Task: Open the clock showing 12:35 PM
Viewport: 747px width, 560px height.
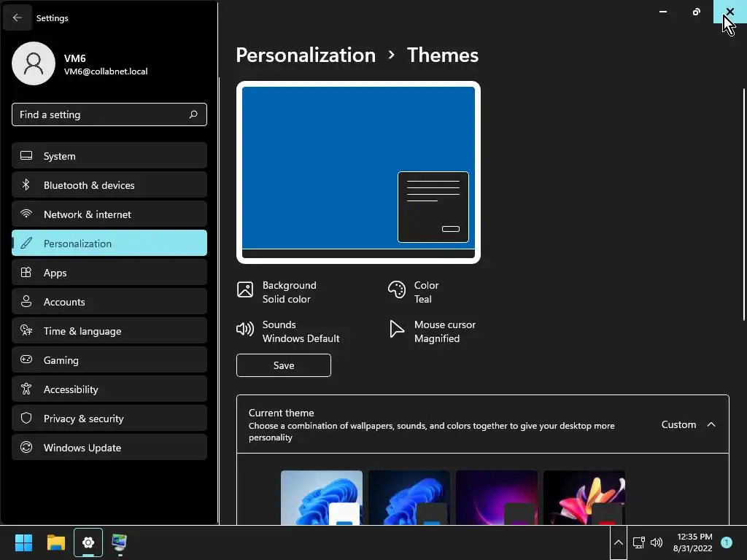Action: (x=692, y=542)
